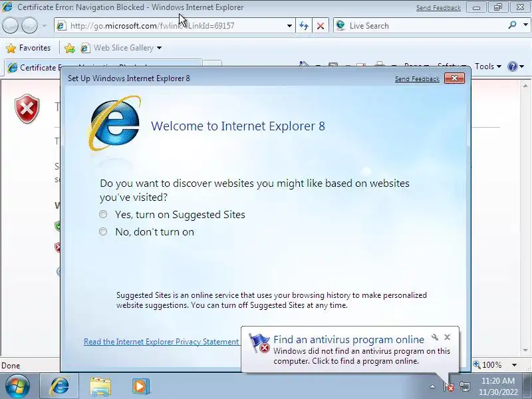This screenshot has height=399, width=532.
Task: Click the Refresh page icon
Action: [304, 26]
